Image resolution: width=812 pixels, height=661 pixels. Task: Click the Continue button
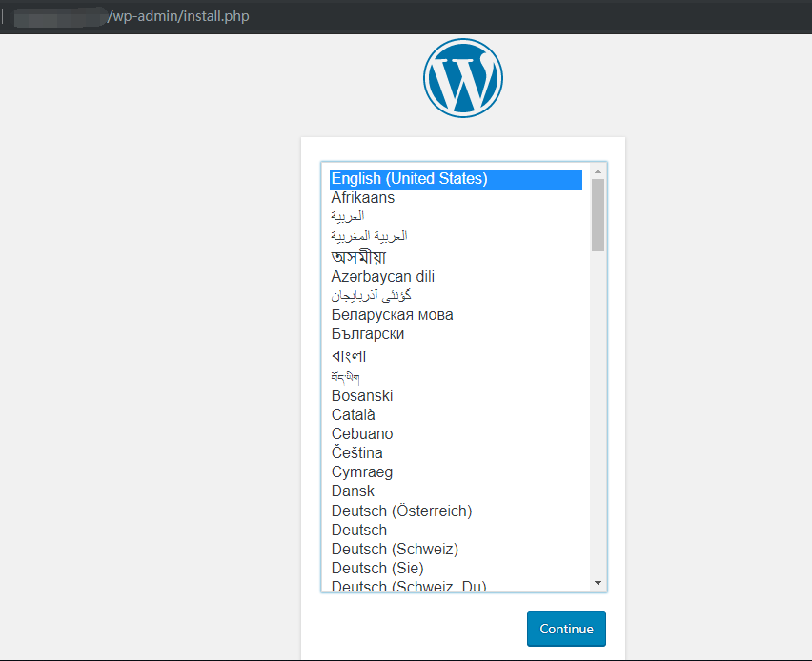click(566, 629)
